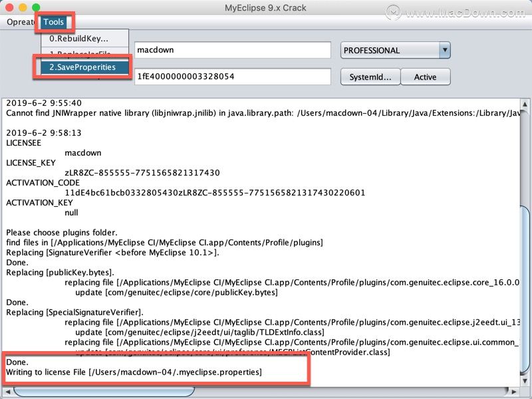Click the horizontal scrollbar right arrow
The width and height of the screenshot is (532, 399).
513,392
